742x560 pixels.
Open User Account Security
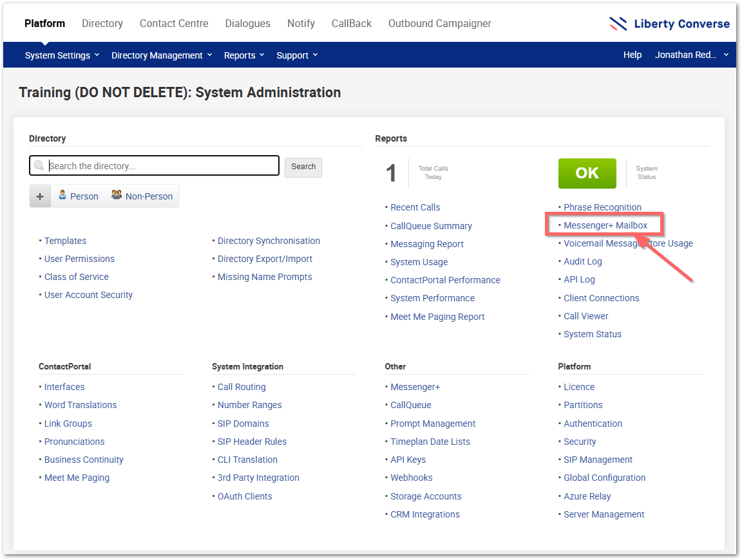coord(88,295)
